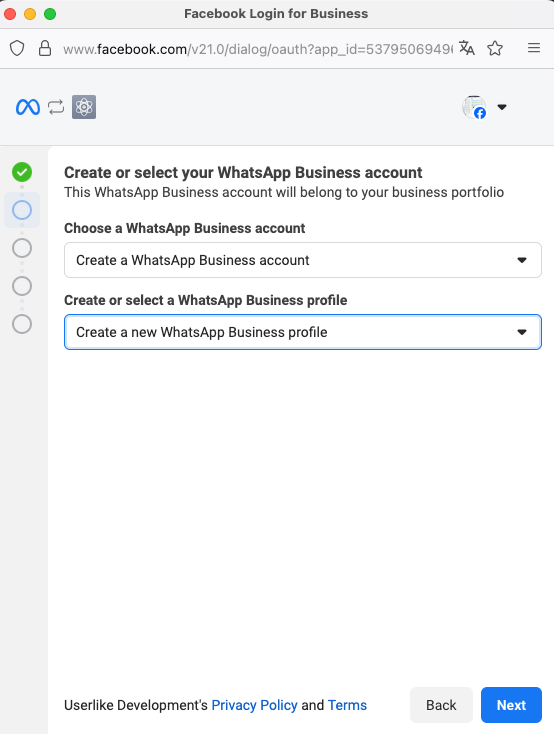Maximize the window with the green button
Screen dimensions: 554x734
coord(50,14)
